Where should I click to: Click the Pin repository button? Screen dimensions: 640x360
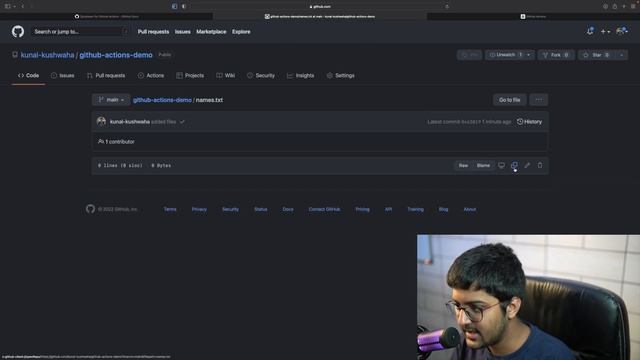tap(469, 55)
